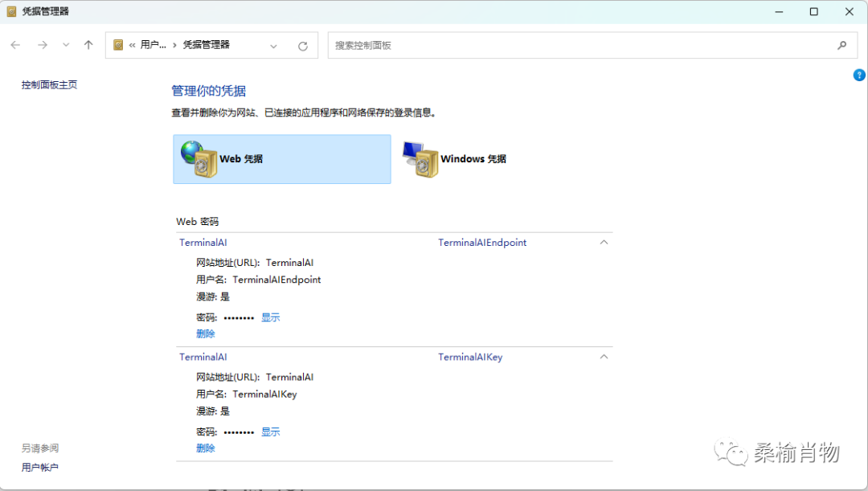Click the double-chevron breadcrumb overflow

click(133, 45)
